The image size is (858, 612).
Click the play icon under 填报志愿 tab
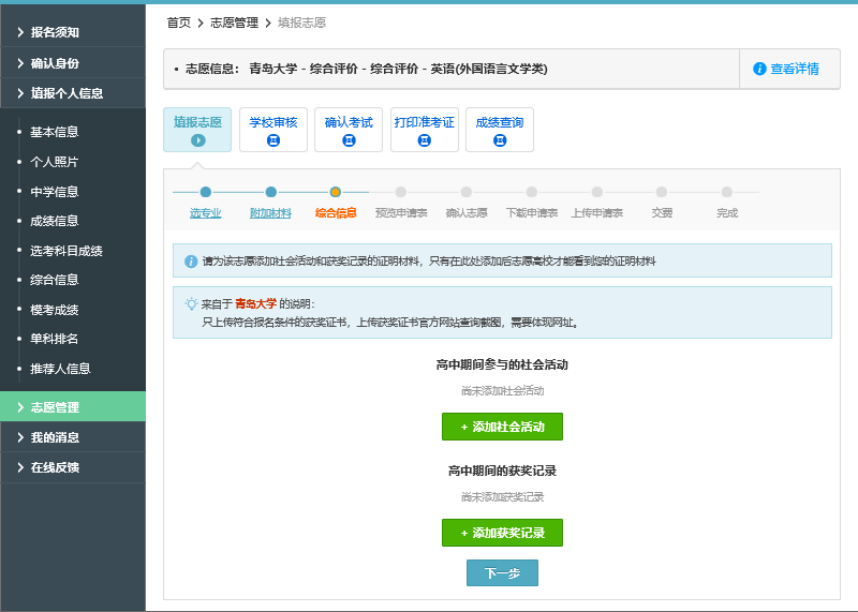click(197, 141)
